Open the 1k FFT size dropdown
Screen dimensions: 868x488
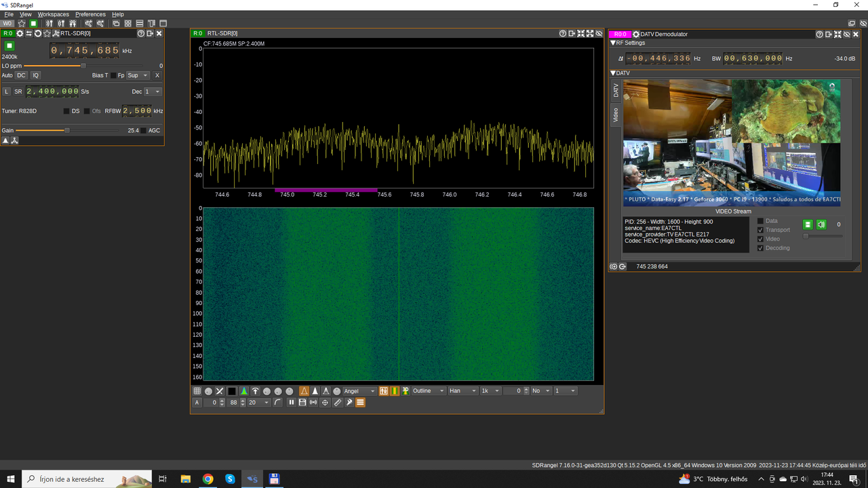[x=491, y=391]
